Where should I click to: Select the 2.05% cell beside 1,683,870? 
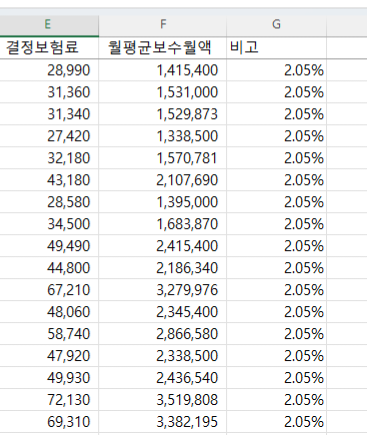pos(276,224)
